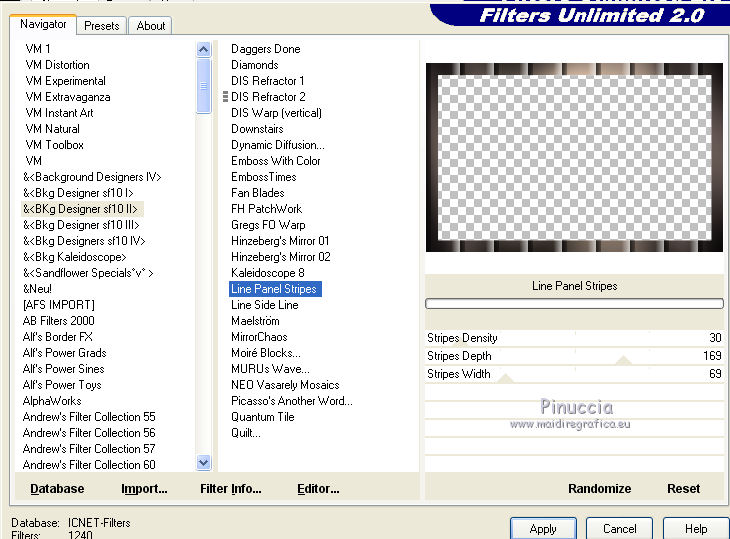Choose MirrorChaos filter
Viewport: 730px width, 539px height.
259,337
